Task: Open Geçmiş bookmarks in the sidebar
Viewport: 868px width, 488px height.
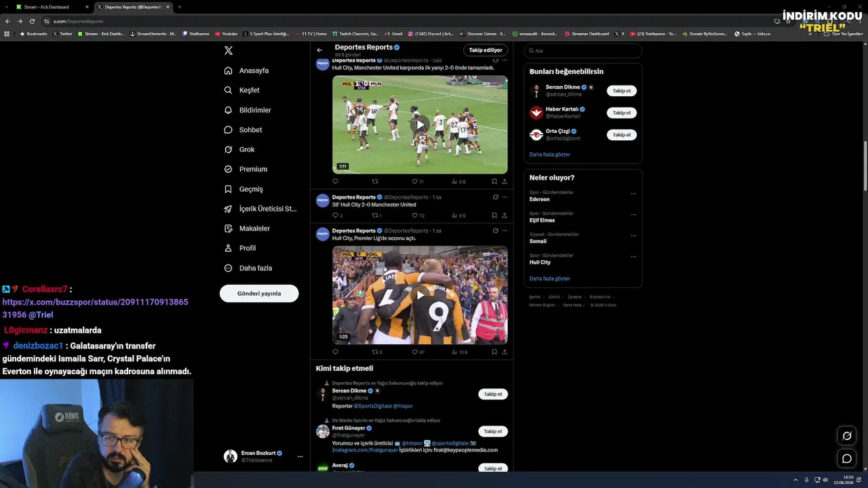Action: click(x=243, y=189)
